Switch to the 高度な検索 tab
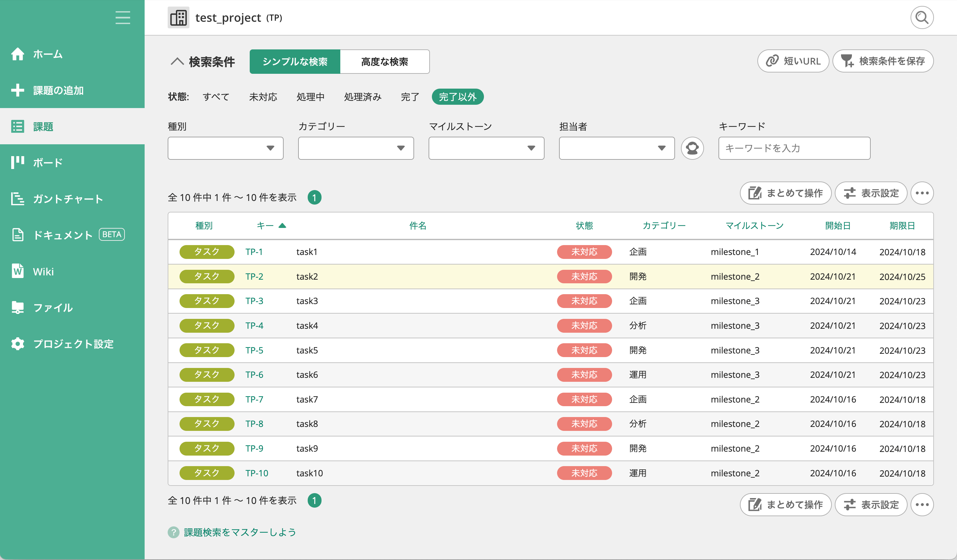This screenshot has height=560, width=957. pyautogui.click(x=384, y=62)
